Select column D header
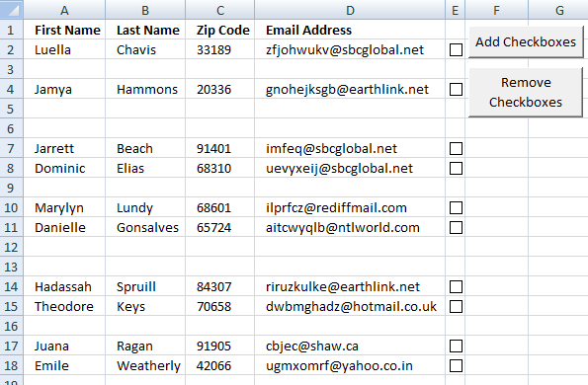Screen dimensions: 588x385 coord(350,10)
